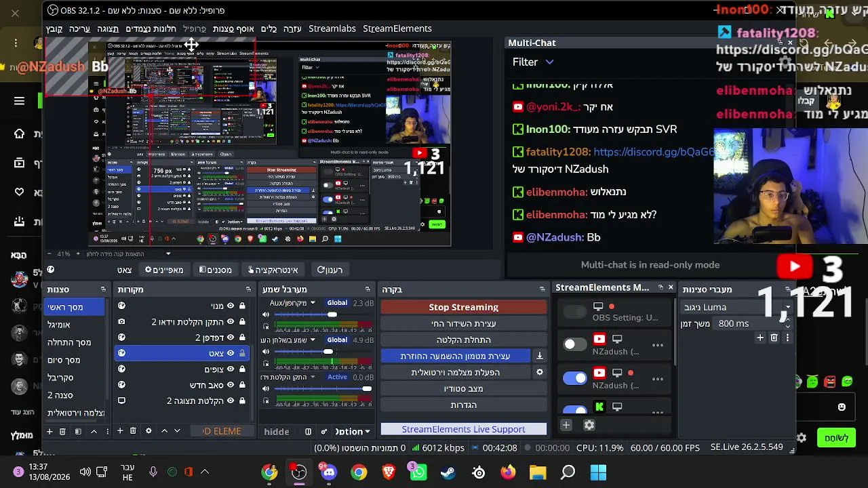Open source properties gear in sources toolbar

click(149, 431)
